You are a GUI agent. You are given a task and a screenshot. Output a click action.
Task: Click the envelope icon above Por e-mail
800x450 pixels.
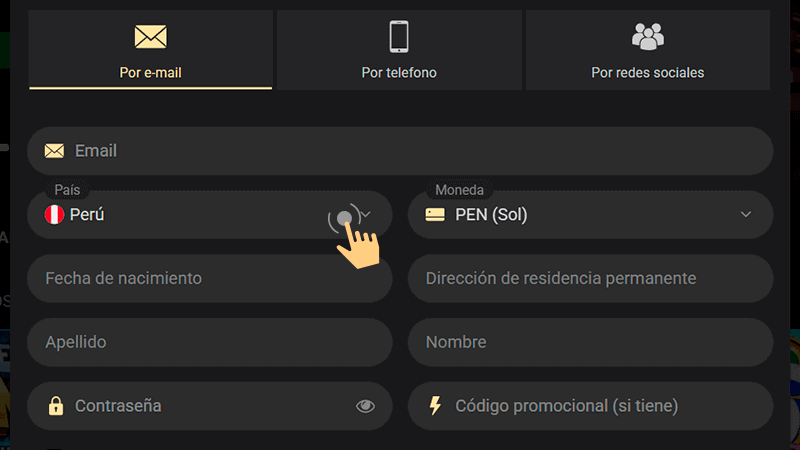coord(150,37)
